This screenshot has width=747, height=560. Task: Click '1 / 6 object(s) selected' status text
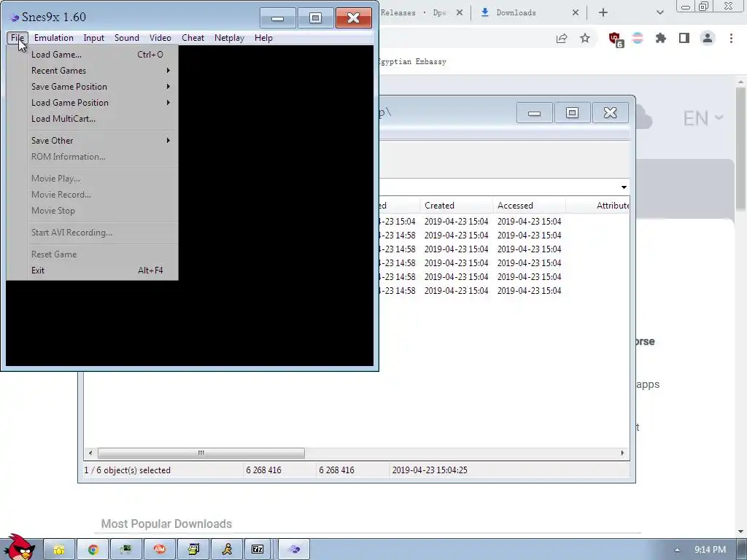click(127, 470)
